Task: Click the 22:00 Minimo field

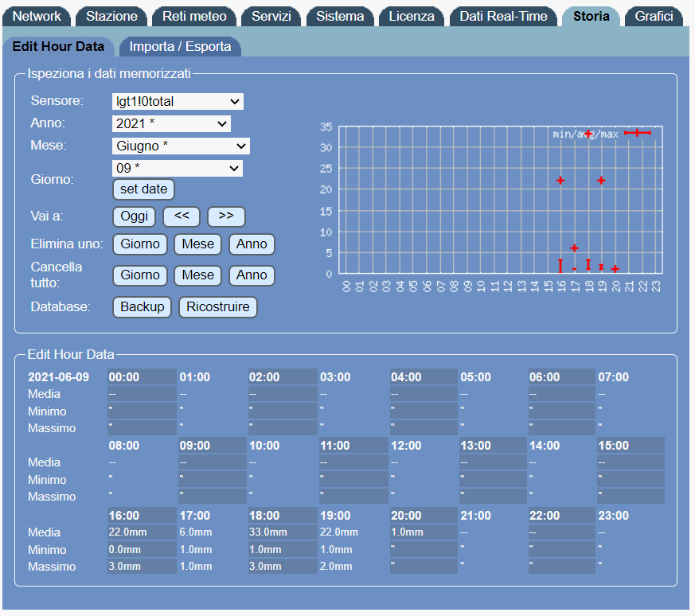Action: pos(561,549)
